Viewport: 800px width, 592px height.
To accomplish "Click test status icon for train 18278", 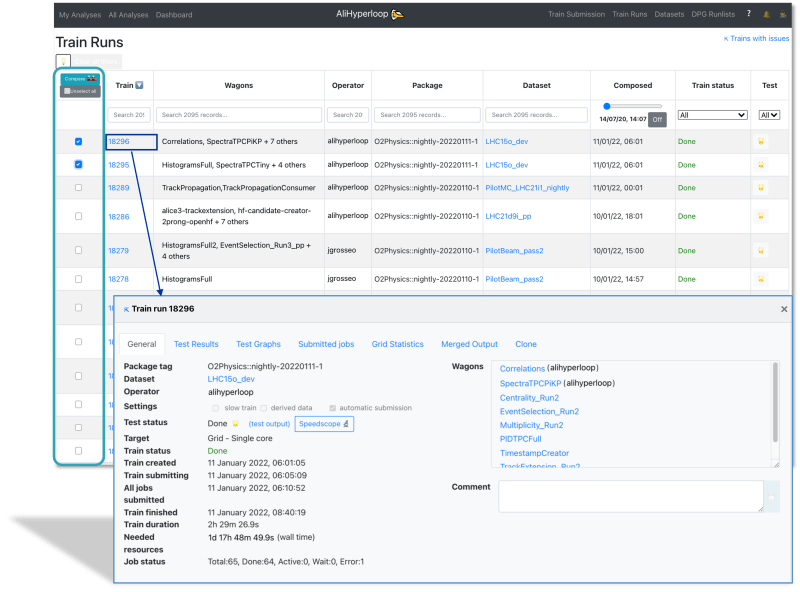I will tap(761, 279).
